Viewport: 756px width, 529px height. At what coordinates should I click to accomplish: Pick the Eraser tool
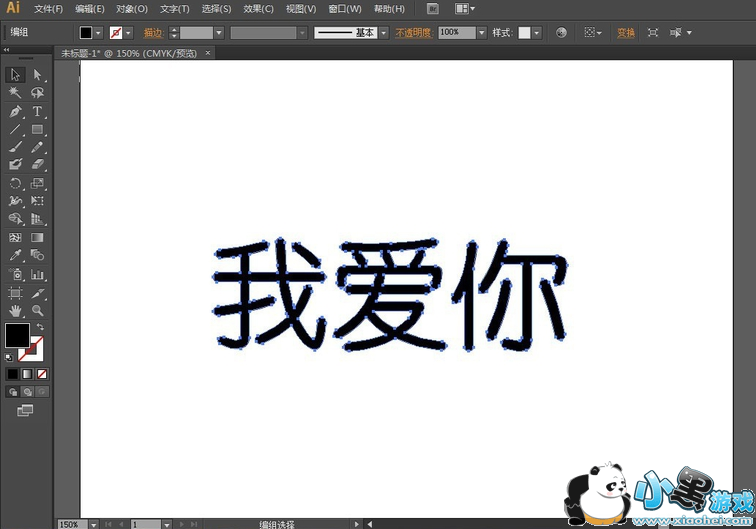click(37, 164)
